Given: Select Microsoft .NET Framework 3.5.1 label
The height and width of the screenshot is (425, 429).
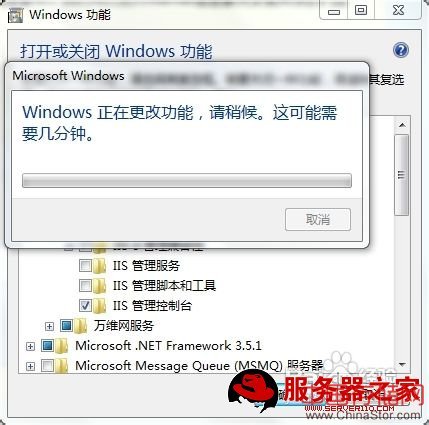Looking at the screenshot, I should (x=168, y=346).
